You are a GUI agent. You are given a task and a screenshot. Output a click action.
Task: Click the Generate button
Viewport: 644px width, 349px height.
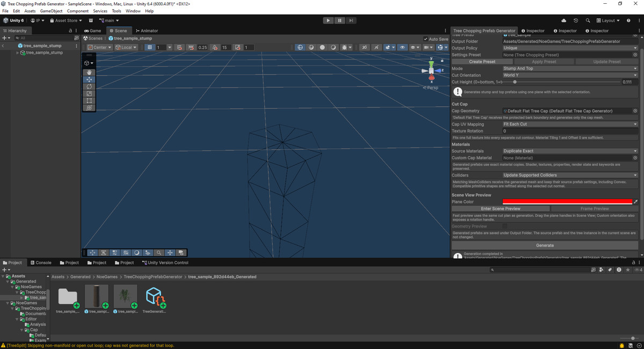pos(545,245)
